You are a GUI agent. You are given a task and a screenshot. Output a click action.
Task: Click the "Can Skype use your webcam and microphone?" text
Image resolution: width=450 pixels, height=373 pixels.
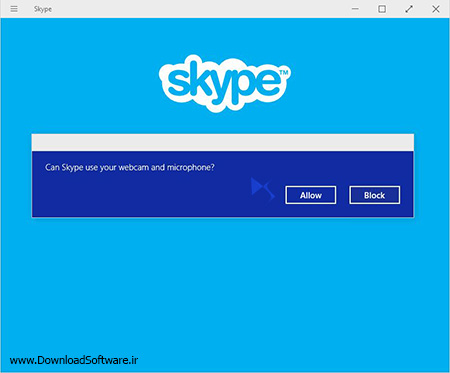click(x=130, y=167)
